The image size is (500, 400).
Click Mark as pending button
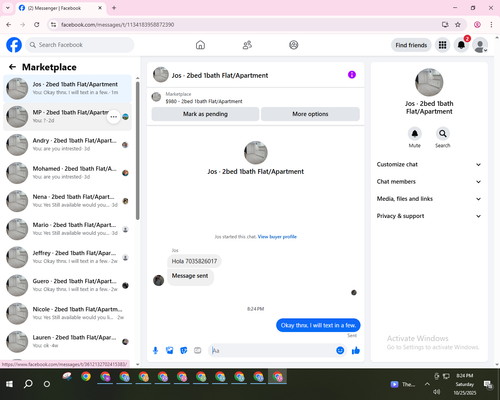205,114
